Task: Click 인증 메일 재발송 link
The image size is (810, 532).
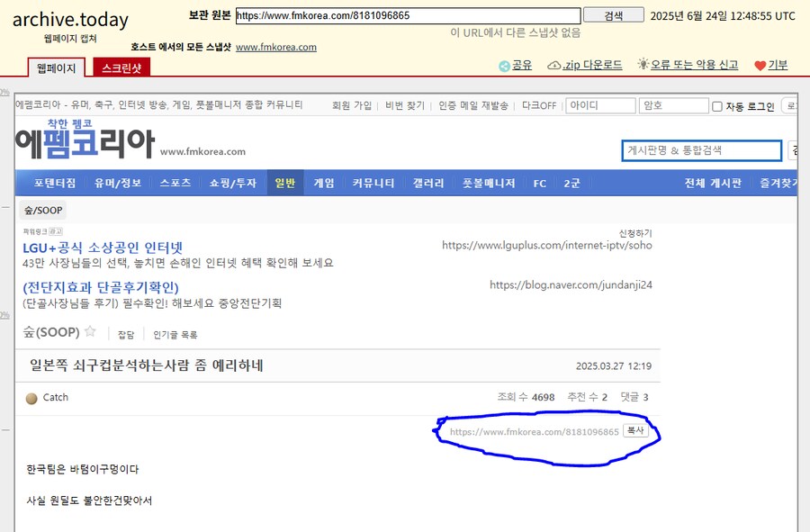Action: click(x=473, y=105)
